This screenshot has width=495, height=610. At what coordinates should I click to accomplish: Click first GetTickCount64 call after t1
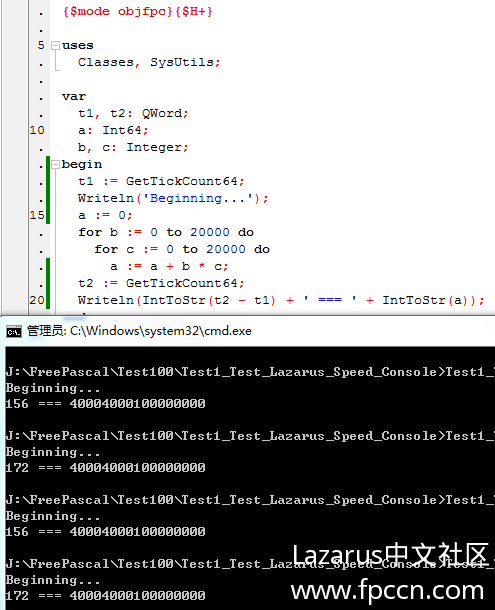click(181, 181)
